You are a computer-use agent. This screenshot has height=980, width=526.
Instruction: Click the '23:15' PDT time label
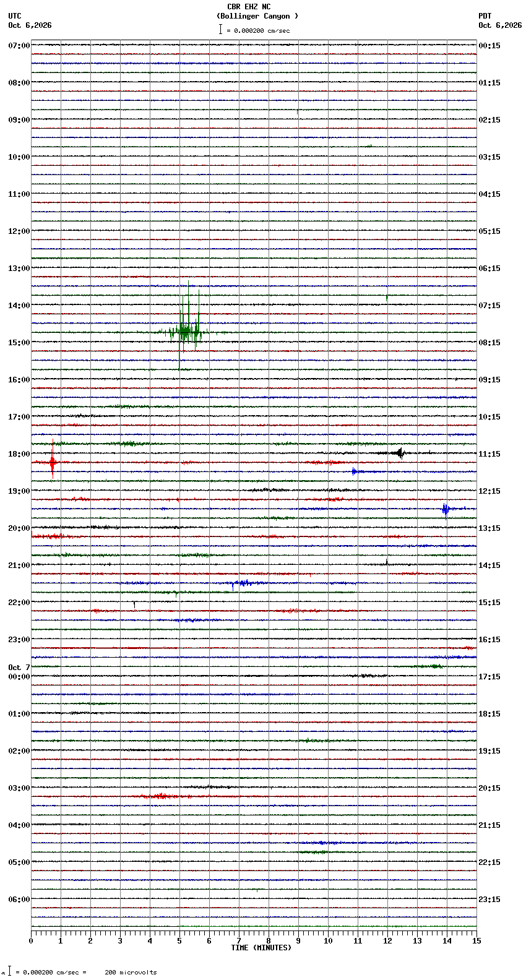(x=489, y=900)
